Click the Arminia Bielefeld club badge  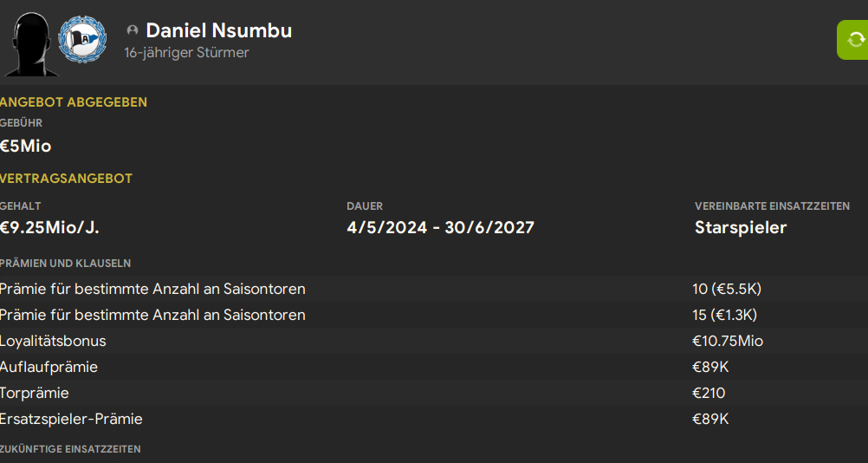pyautogui.click(x=82, y=39)
